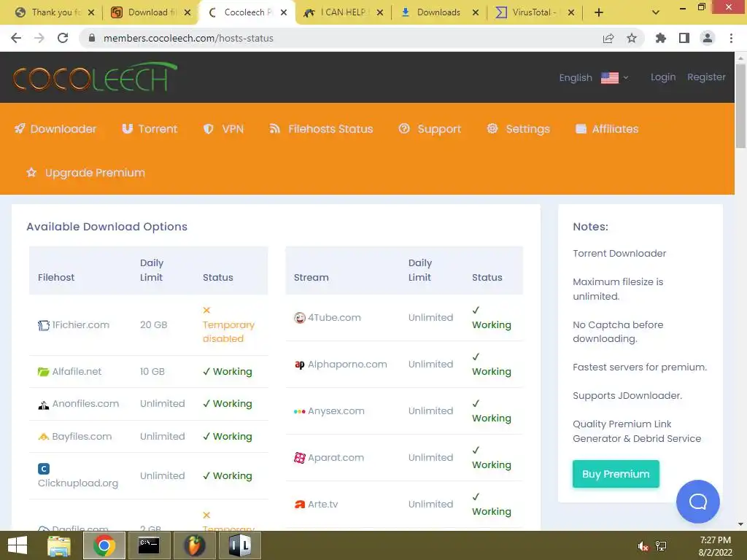Open the tab search dropdown
747x560 pixels.
click(656, 12)
